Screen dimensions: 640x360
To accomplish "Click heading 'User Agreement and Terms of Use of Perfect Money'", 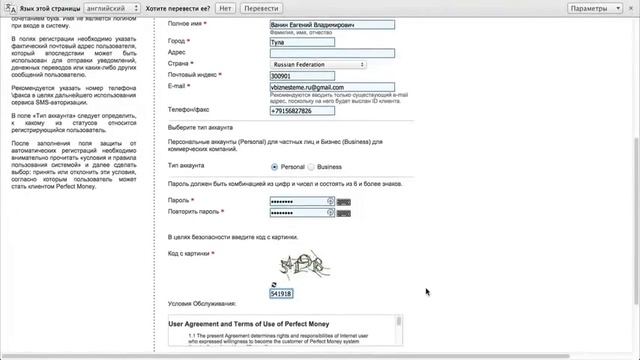I will click(249, 324).
